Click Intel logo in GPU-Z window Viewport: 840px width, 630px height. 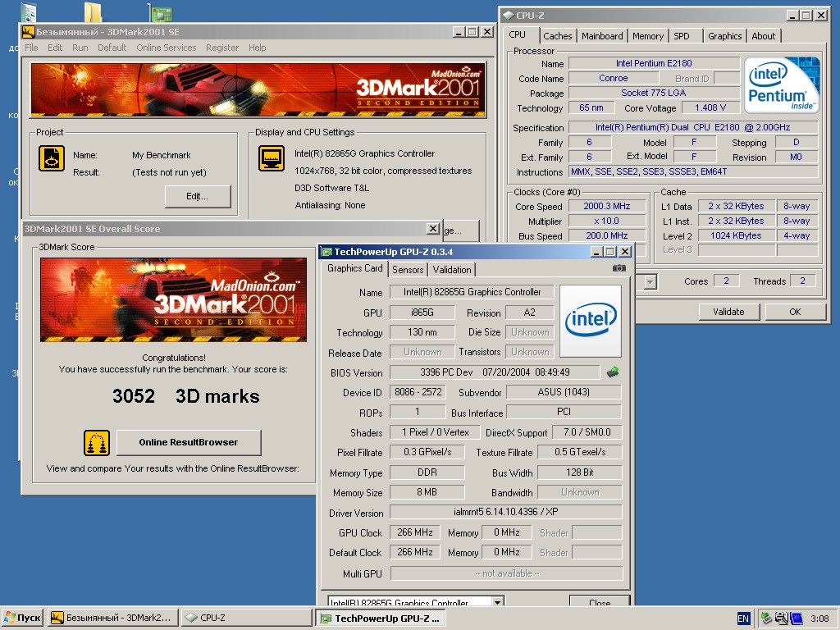coord(591,321)
